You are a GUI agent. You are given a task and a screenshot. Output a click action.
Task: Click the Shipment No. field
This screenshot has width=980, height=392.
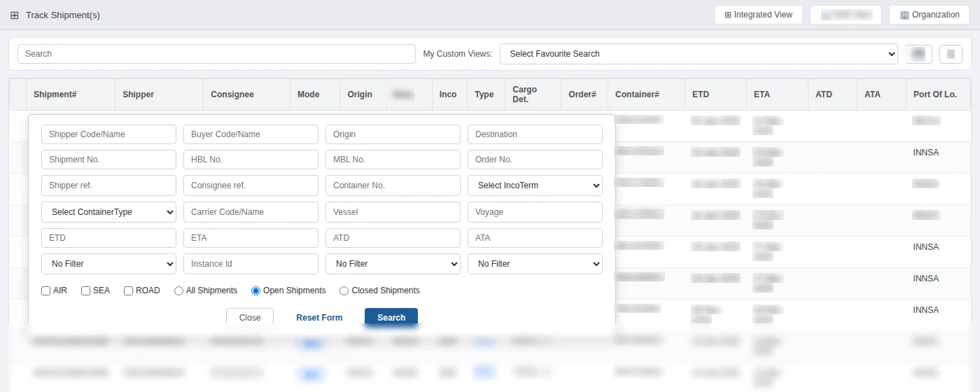click(108, 160)
